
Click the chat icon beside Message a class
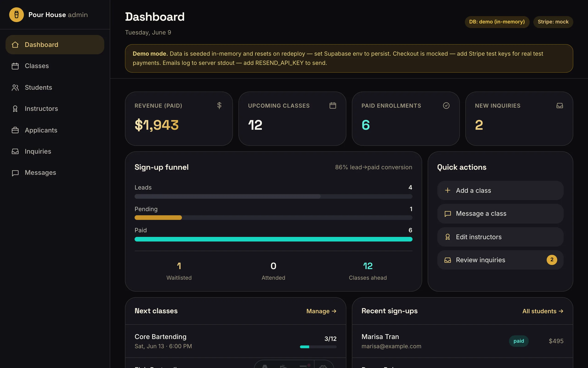pyautogui.click(x=448, y=214)
